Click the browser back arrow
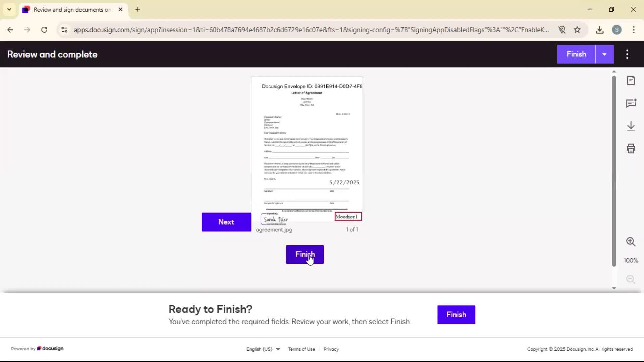 coord(10,30)
